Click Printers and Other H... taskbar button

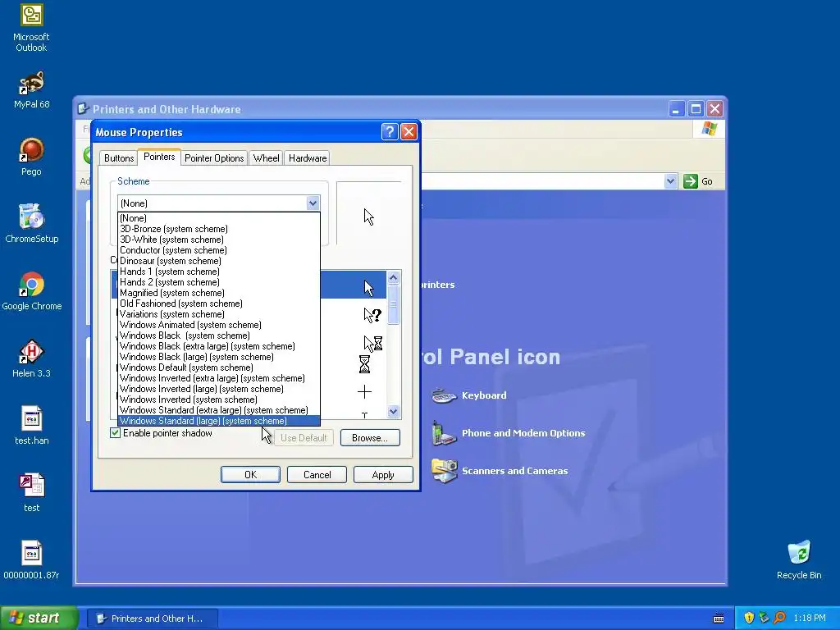point(153,619)
